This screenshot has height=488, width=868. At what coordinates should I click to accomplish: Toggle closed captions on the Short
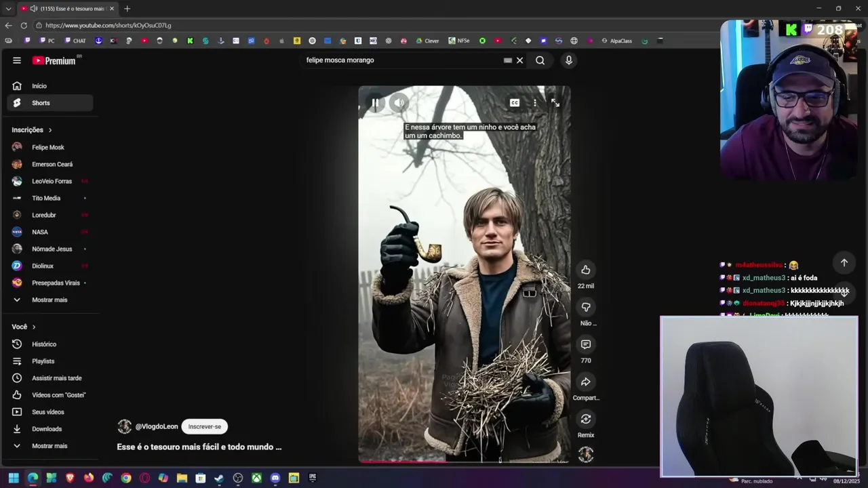point(515,103)
